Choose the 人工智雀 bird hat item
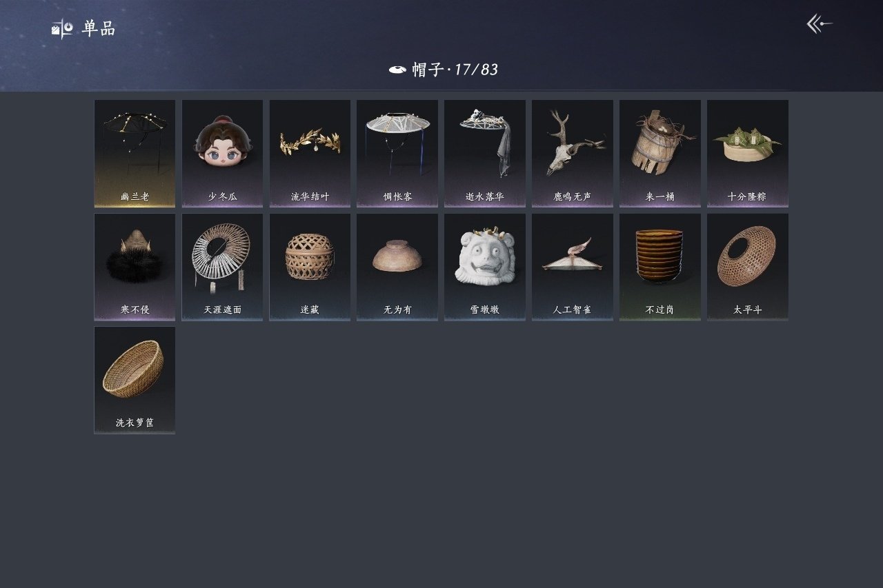The image size is (883, 588). click(x=573, y=267)
